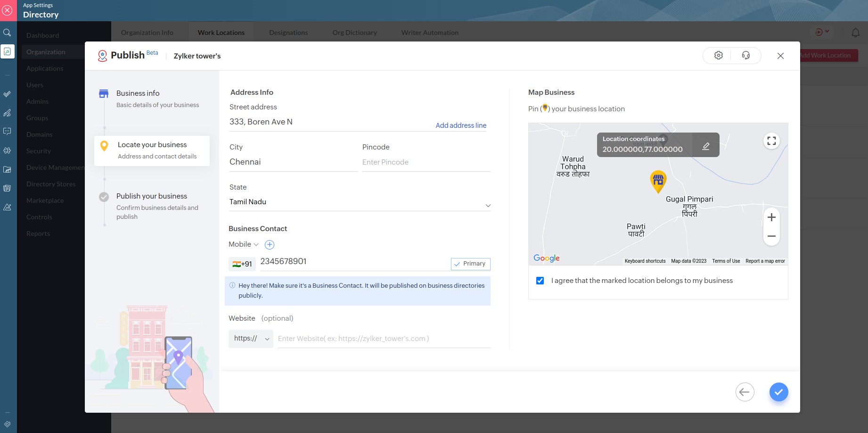
Task: Select the +91 country code selector
Action: (x=242, y=264)
